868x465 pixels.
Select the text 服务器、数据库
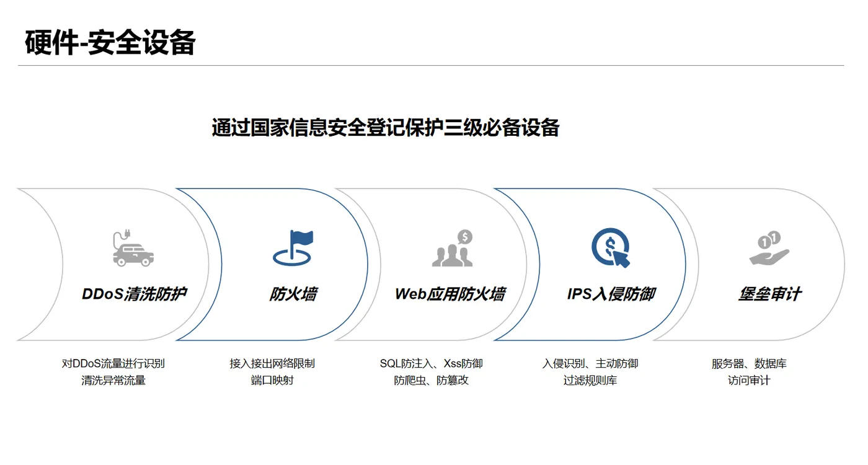[749, 363]
